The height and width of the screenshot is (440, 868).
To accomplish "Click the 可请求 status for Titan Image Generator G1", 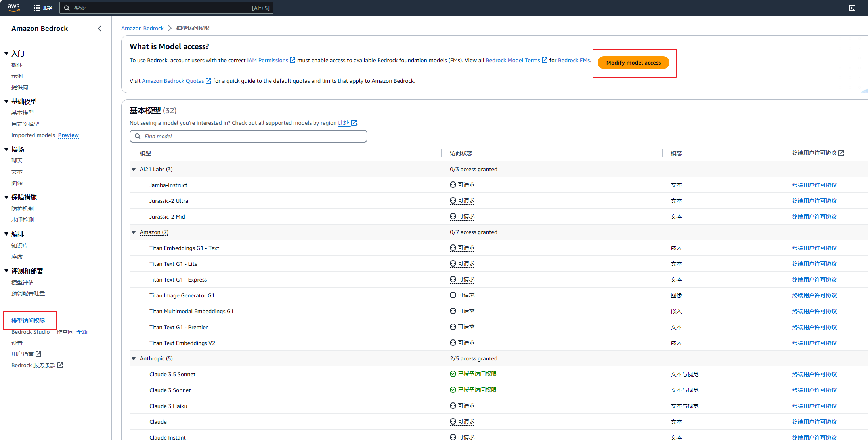I will 462,295.
